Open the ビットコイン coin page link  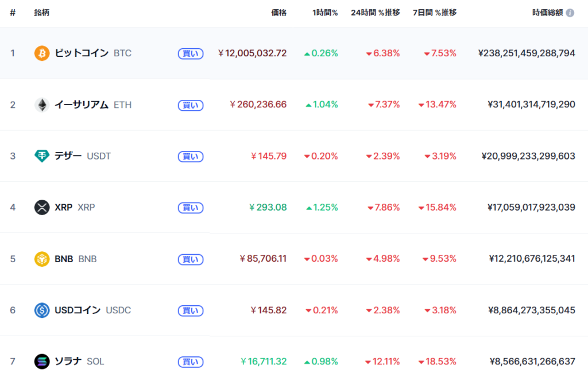pyautogui.click(x=82, y=53)
